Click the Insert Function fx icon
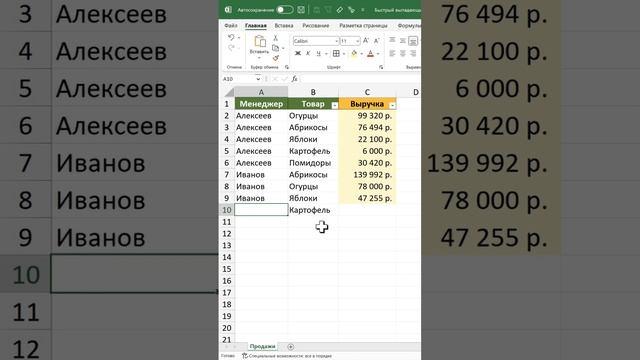This screenshot has height=360, width=640. click(x=294, y=79)
